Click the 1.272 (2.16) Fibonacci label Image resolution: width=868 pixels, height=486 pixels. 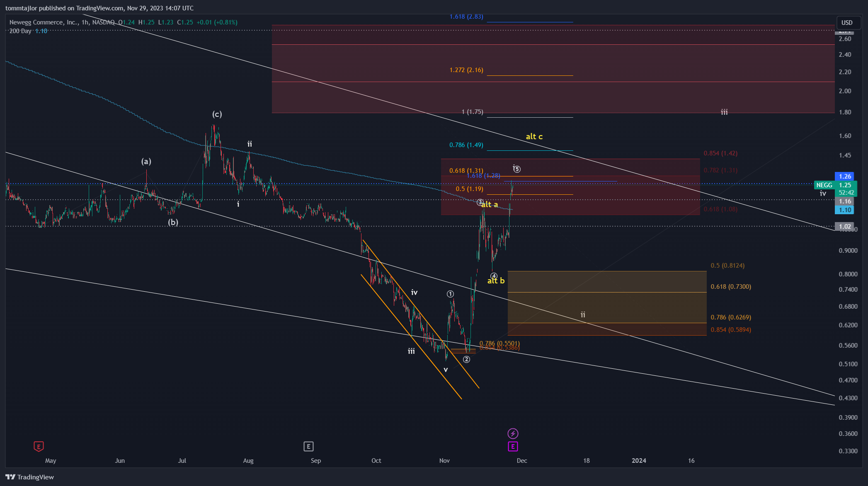coord(466,70)
